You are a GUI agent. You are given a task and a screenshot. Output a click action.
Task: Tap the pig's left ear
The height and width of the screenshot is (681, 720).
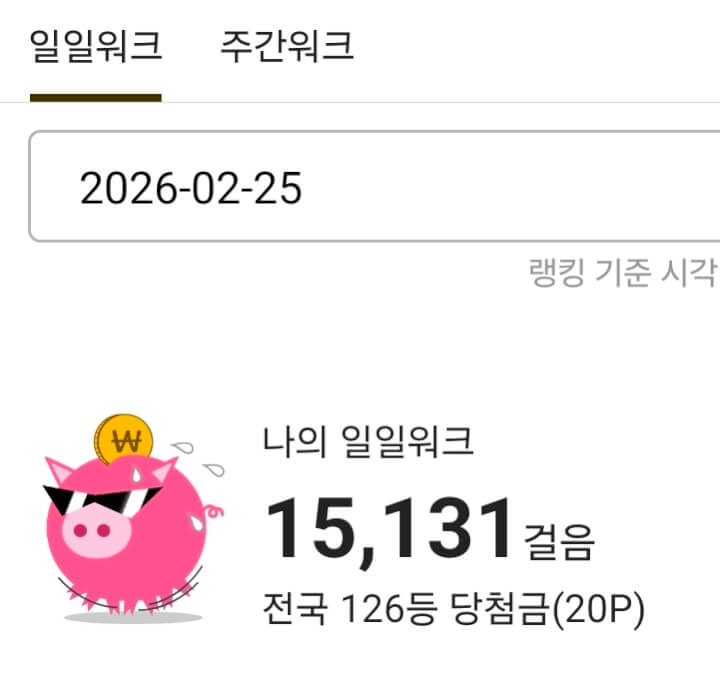click(60, 470)
